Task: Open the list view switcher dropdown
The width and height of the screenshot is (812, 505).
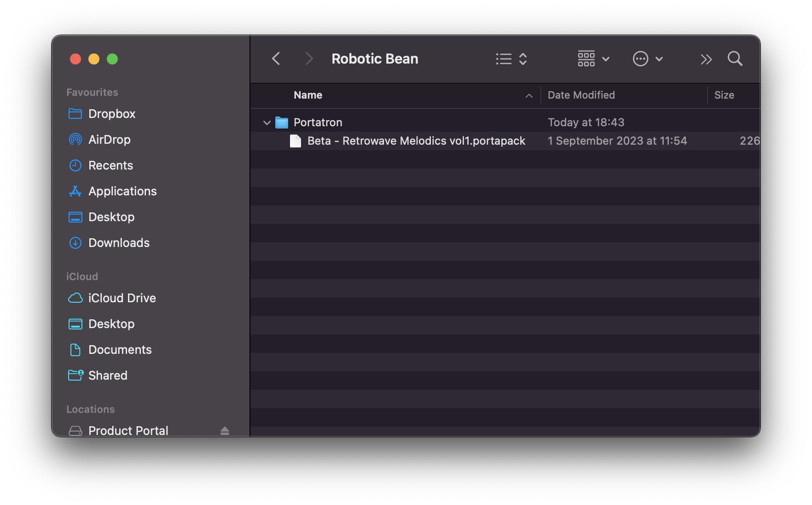Action: 511,59
